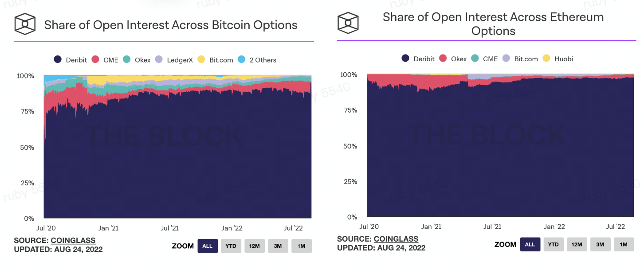Toggle the 2 Others legend item
The width and height of the screenshot is (644, 274).
pos(257,60)
